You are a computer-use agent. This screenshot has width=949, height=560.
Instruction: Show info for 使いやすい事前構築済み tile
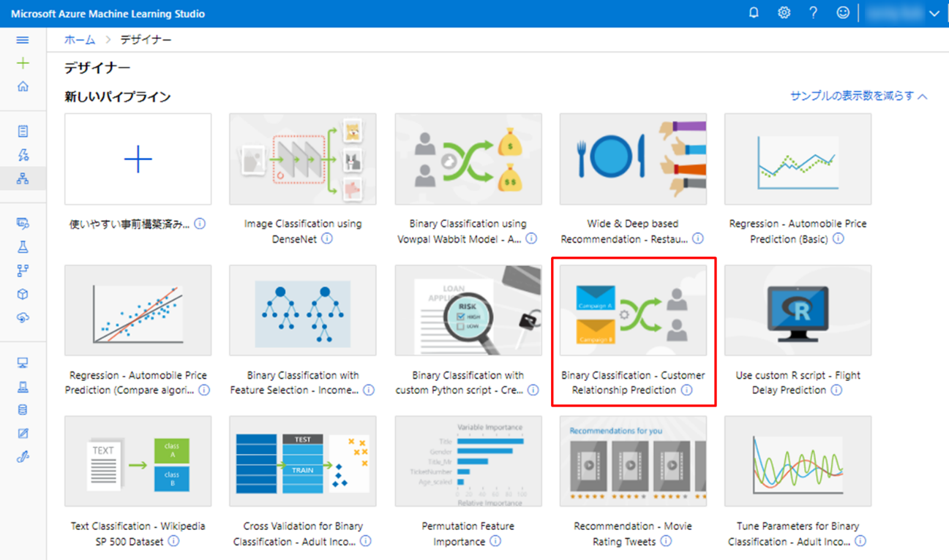point(200,224)
